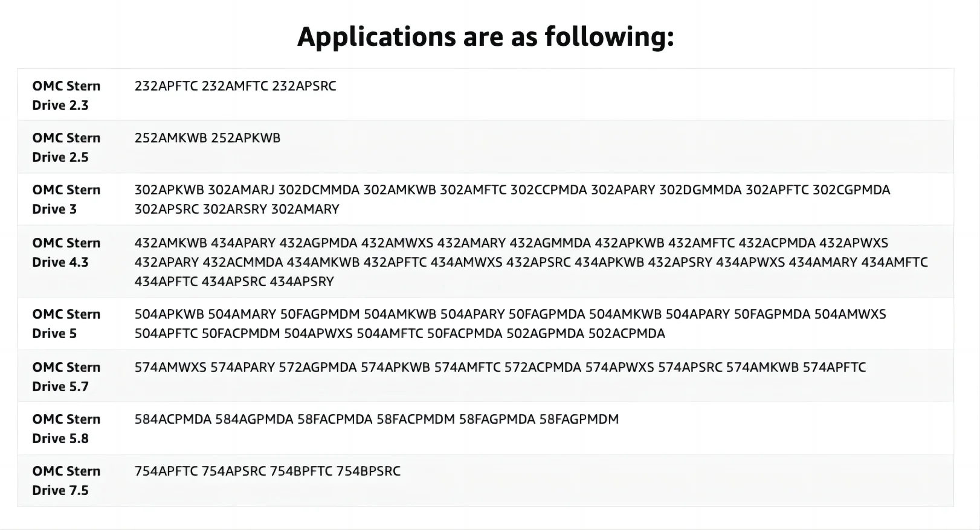Select model code 754BPSRC

(369, 471)
